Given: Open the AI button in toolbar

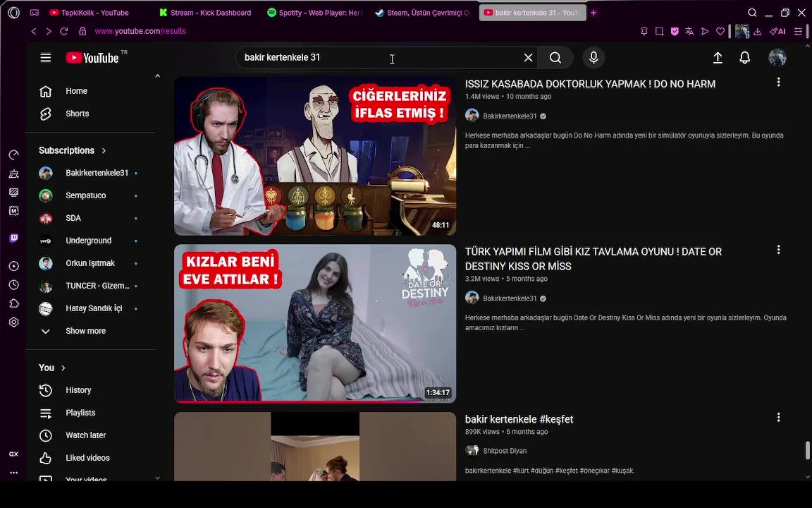Looking at the screenshot, I should point(777,32).
